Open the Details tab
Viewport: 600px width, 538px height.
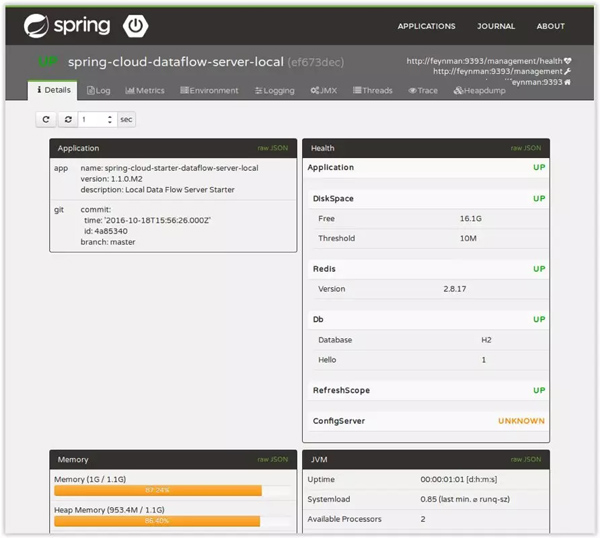[54, 90]
